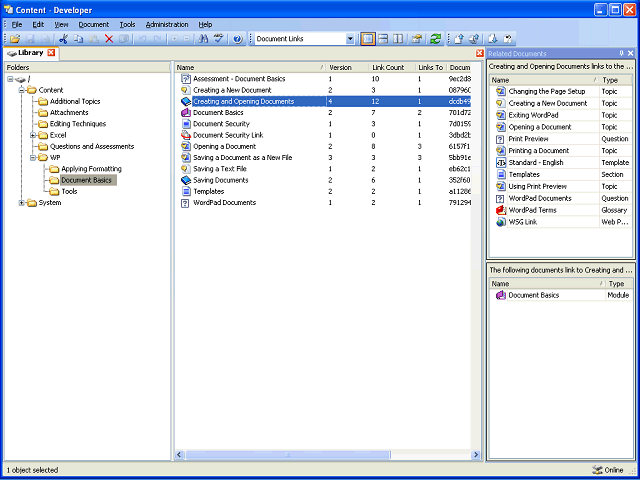This screenshot has height=480, width=640.
Task: Click the Check Out down-arrow icon
Action: coord(493,39)
